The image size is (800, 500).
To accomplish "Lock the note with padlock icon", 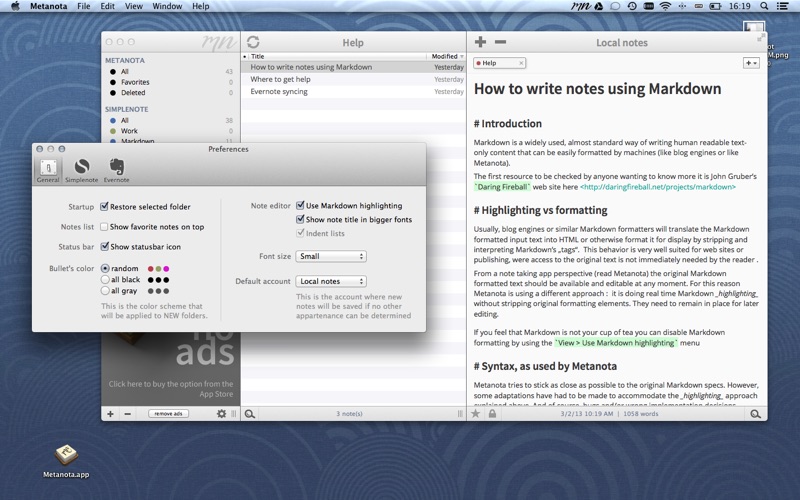I will click(492, 414).
